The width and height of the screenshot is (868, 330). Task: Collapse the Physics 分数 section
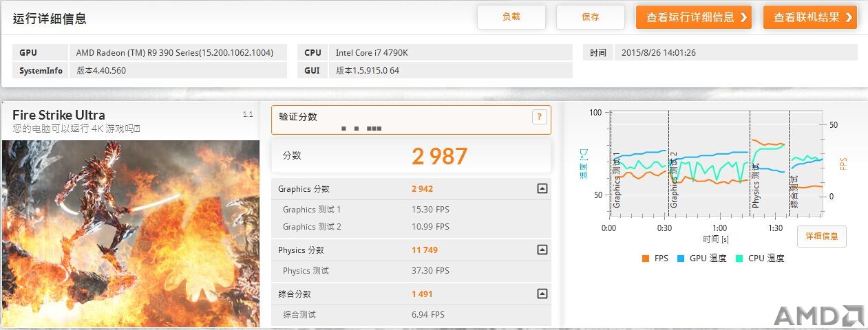(x=542, y=250)
